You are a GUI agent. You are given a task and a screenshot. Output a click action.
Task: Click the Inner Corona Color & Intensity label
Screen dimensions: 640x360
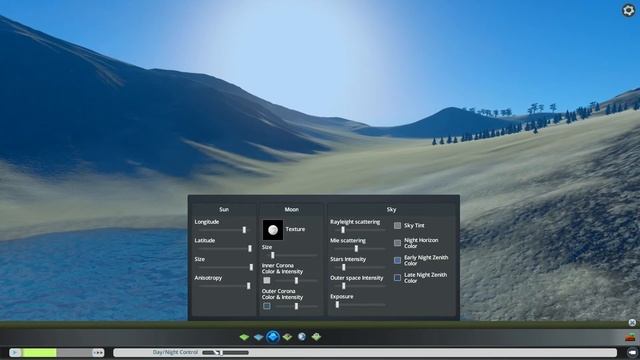282,268
